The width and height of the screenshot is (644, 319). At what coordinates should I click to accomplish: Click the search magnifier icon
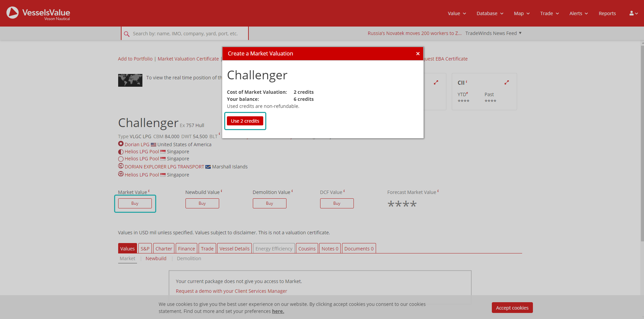click(127, 34)
